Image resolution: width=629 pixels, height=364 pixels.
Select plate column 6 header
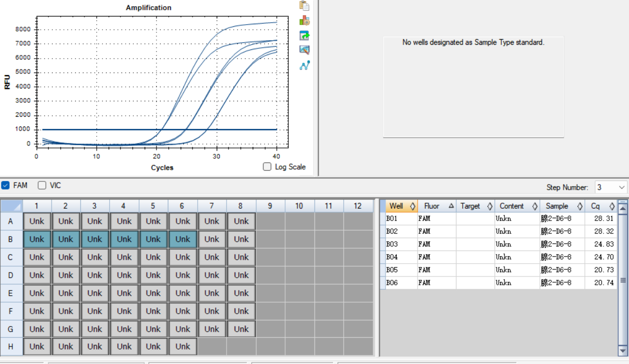183,206
